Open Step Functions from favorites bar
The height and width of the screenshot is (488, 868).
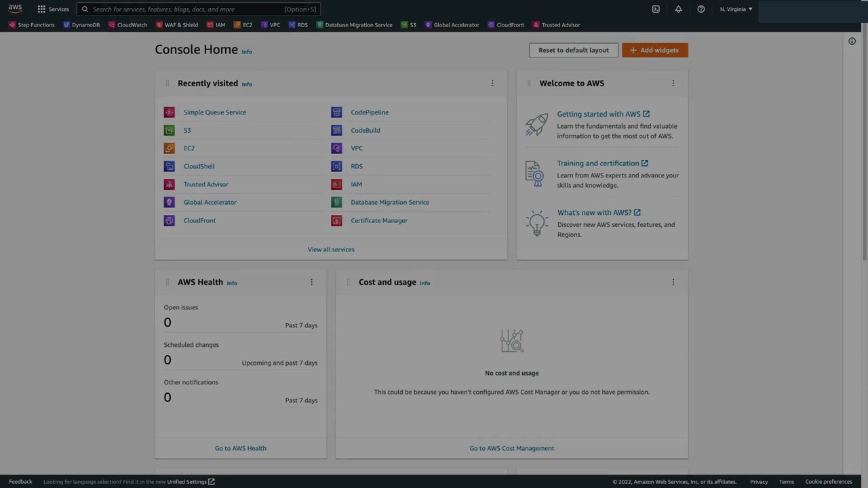tap(32, 25)
